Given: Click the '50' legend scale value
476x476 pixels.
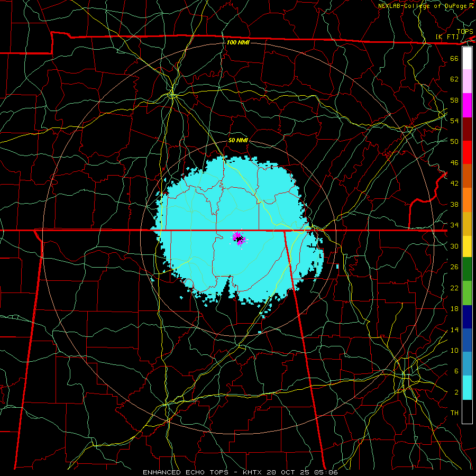Looking at the screenshot, I should click(454, 141).
